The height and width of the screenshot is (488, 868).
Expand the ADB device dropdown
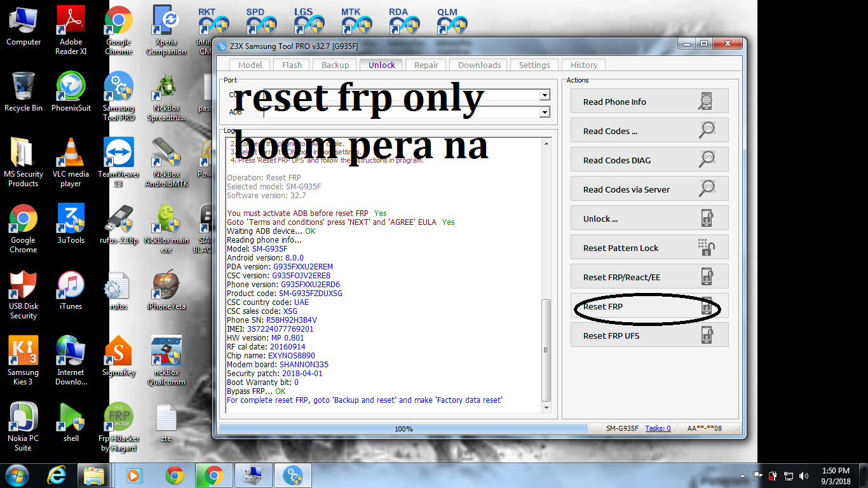click(545, 112)
